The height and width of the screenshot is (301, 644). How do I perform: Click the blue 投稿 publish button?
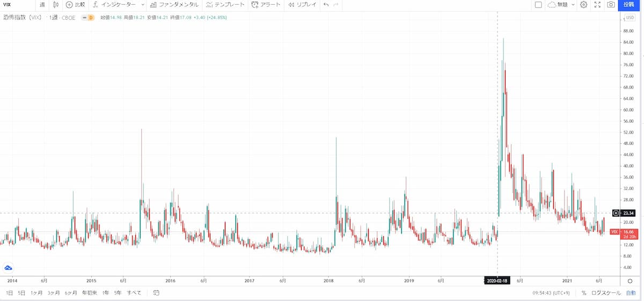click(628, 5)
